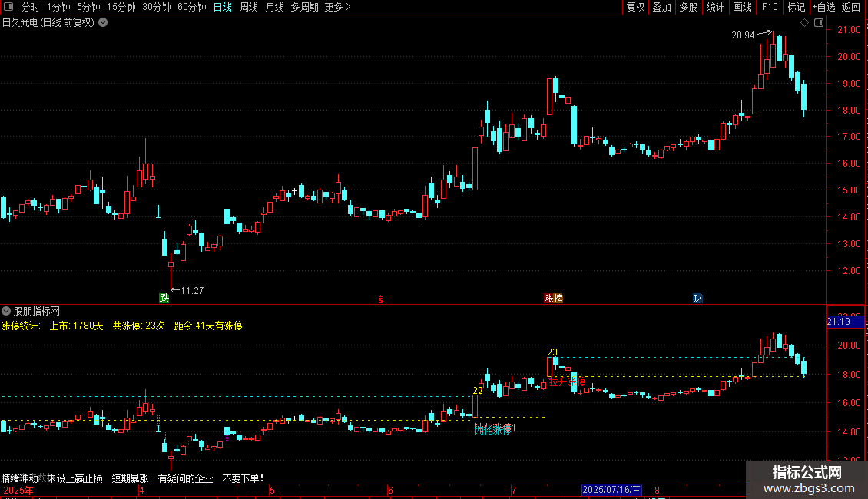
Task: Click the month 4 timeline label
Action: click(x=141, y=490)
